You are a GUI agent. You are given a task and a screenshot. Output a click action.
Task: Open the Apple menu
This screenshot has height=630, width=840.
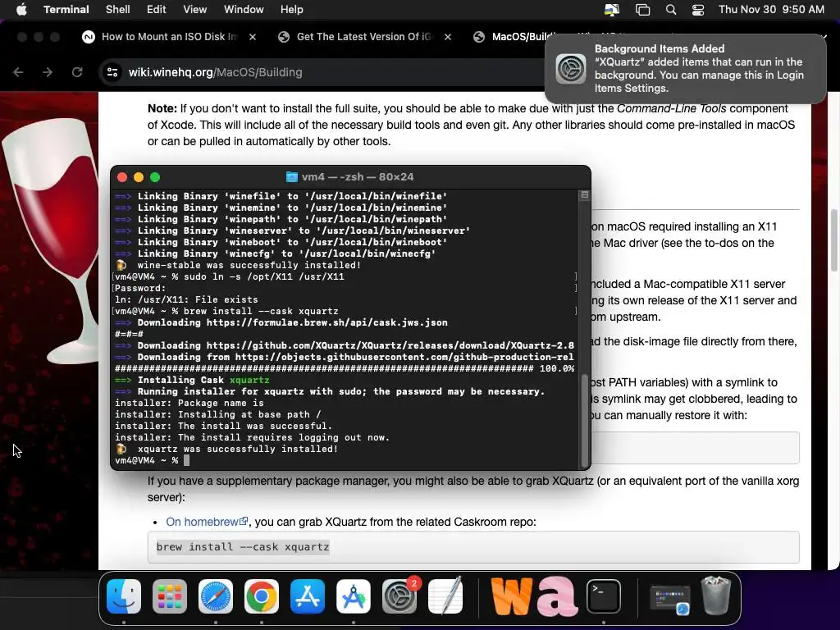click(x=21, y=9)
